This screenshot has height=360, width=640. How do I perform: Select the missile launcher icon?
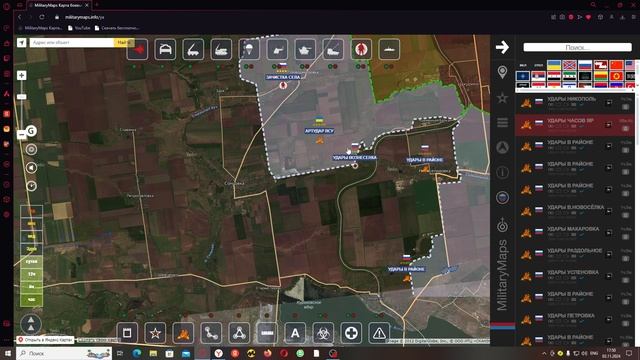(193, 49)
